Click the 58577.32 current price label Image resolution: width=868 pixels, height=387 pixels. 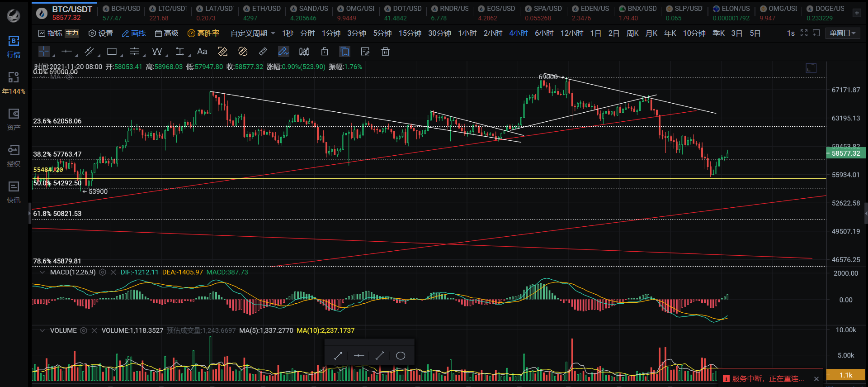(x=845, y=153)
